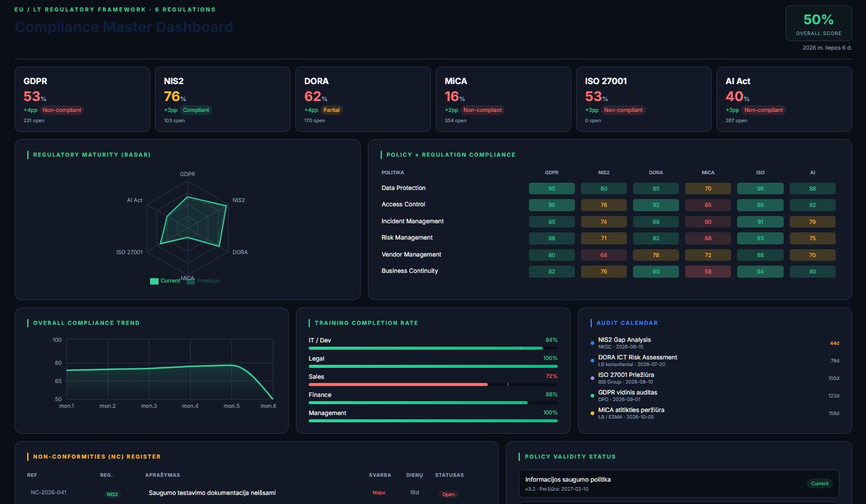Click the Management 100% completion value
The image size is (866, 504).
point(550,413)
